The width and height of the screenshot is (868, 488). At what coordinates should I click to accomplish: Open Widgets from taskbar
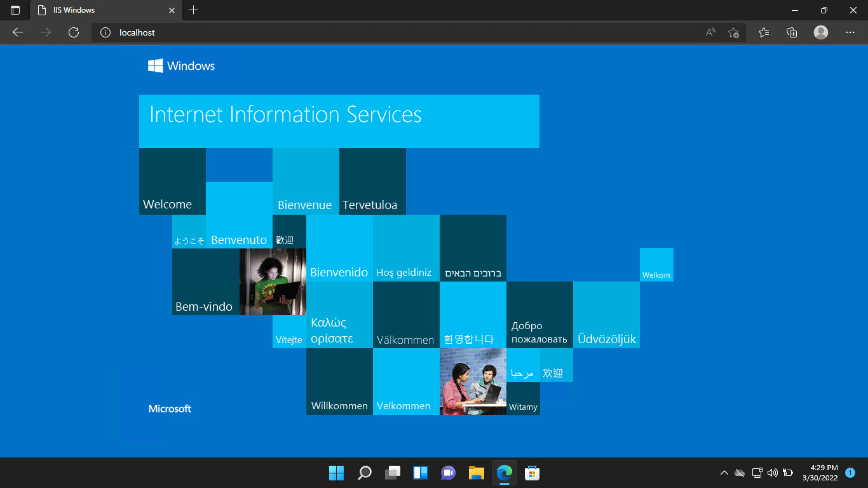click(x=420, y=473)
